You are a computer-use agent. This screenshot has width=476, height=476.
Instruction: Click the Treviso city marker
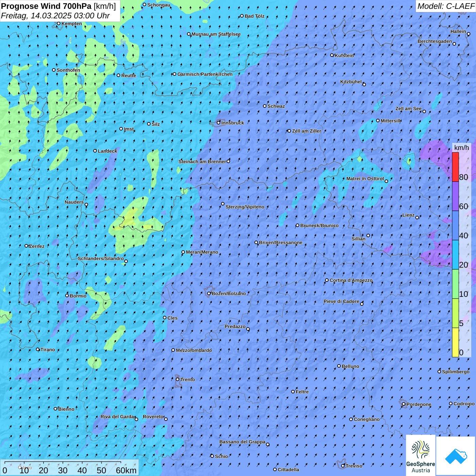[x=343, y=466]
